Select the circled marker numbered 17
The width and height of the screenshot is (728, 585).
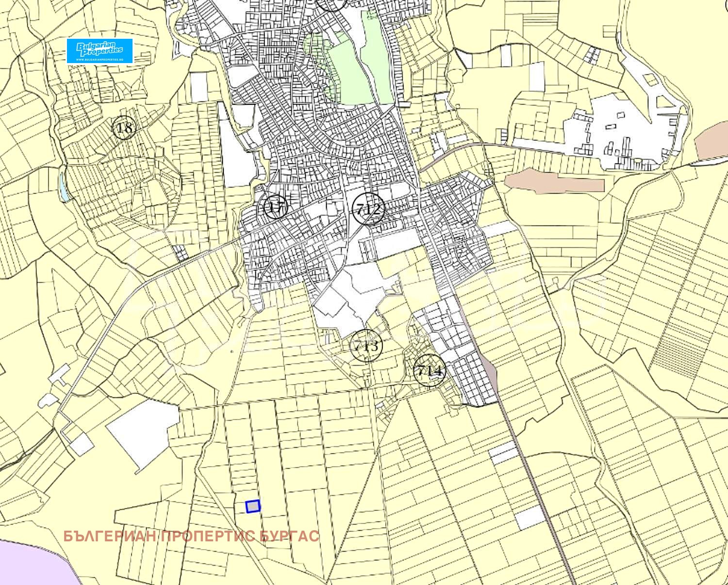(275, 207)
